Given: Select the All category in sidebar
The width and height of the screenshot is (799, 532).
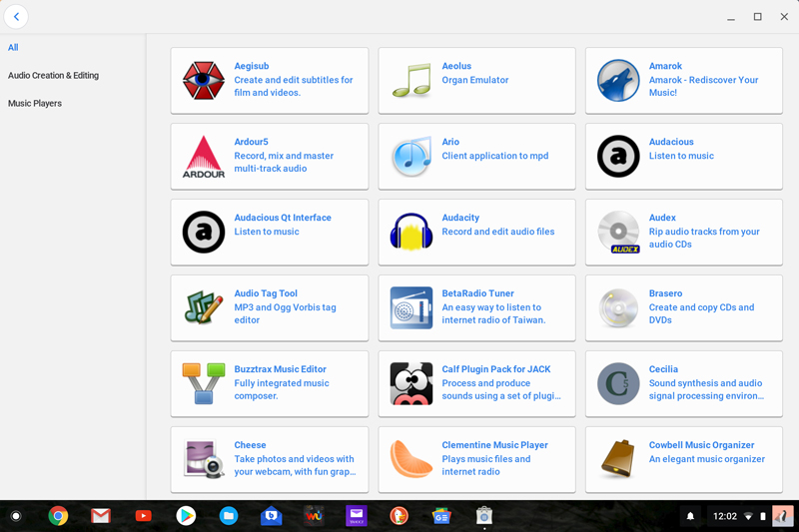Looking at the screenshot, I should click(13, 47).
